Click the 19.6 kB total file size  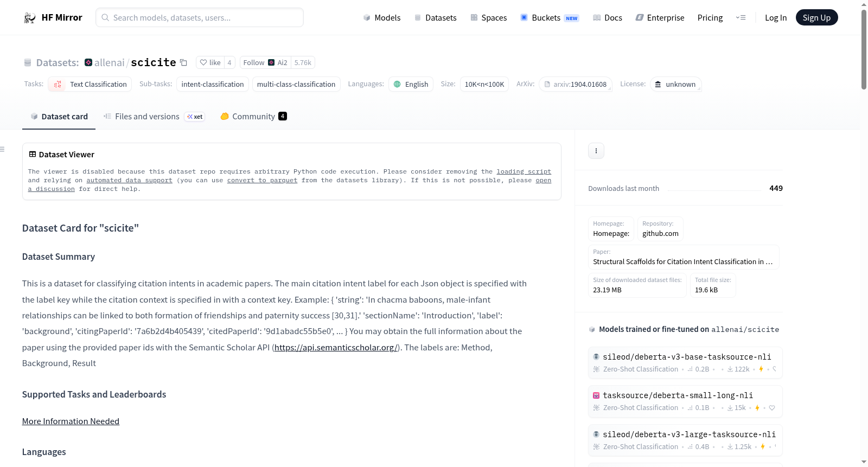(x=706, y=290)
